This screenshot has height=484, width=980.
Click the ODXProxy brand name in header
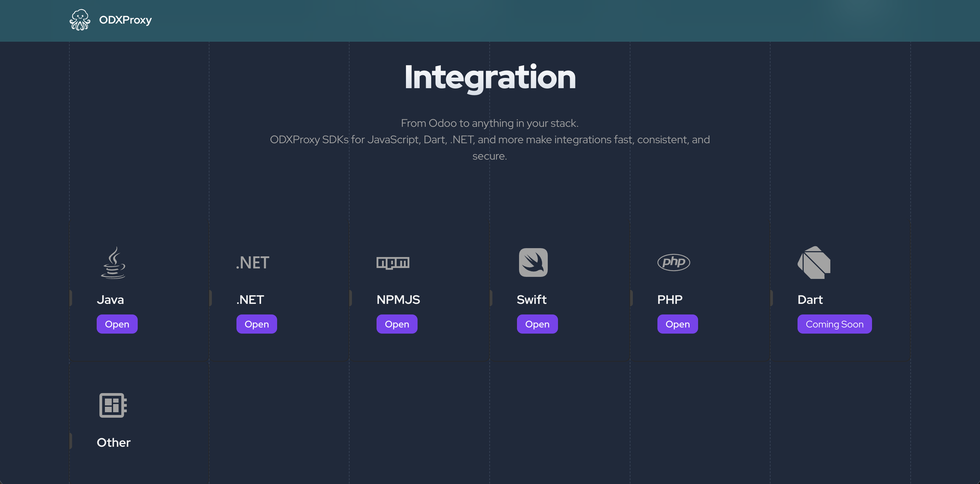[125, 20]
